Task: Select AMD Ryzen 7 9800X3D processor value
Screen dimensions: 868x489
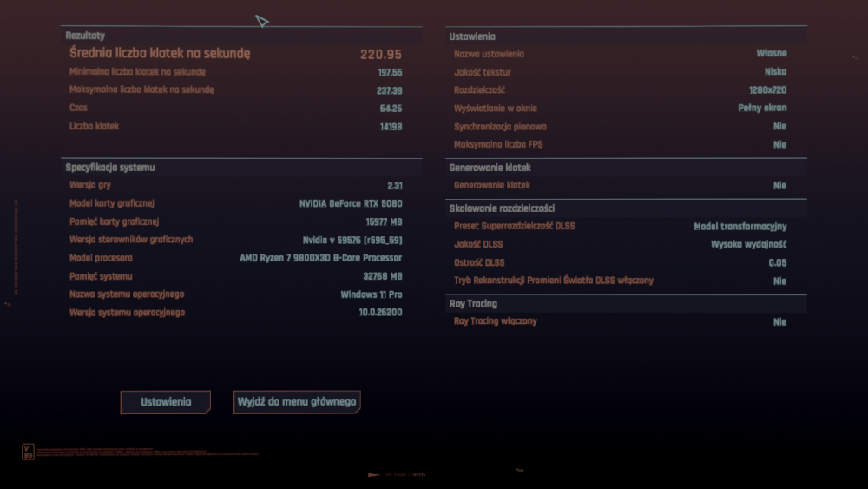Action: 321,258
